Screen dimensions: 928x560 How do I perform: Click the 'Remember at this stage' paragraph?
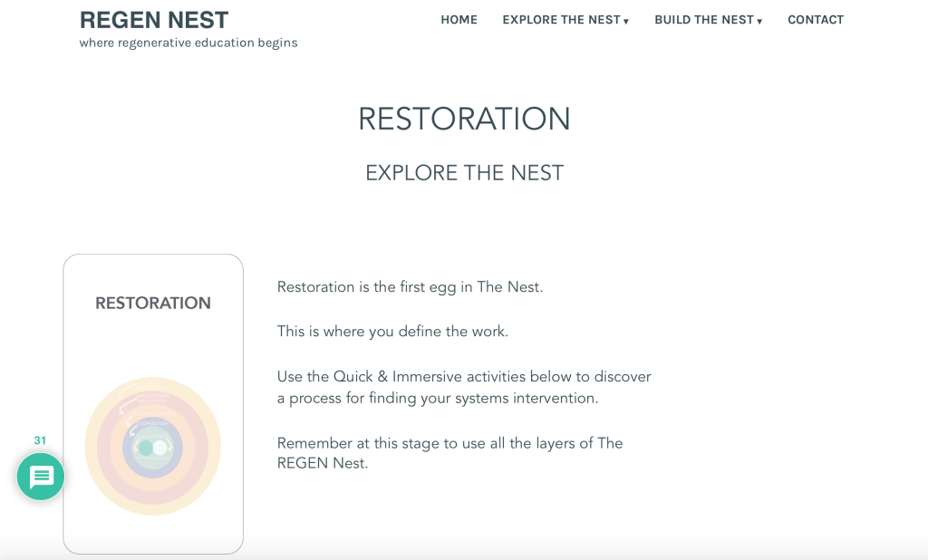coord(449,453)
